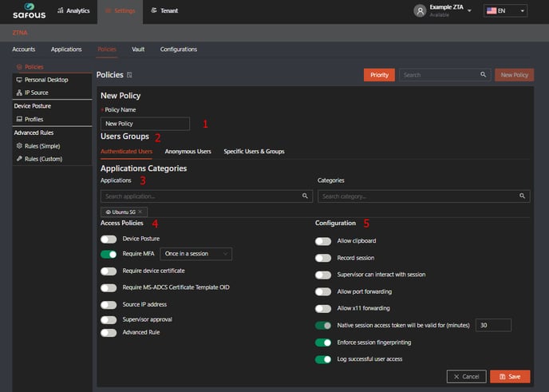Click the magnifier in policy search box

coord(484,74)
